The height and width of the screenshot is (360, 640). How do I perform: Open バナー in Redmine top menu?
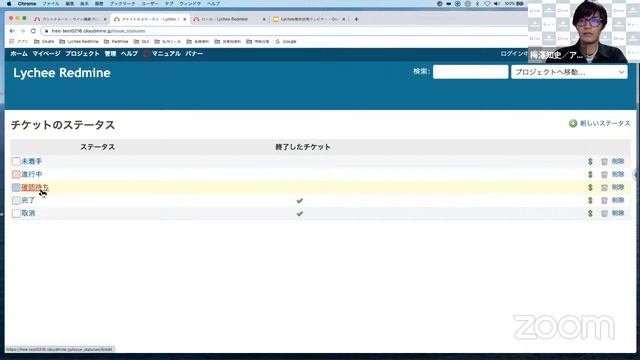tap(194, 54)
